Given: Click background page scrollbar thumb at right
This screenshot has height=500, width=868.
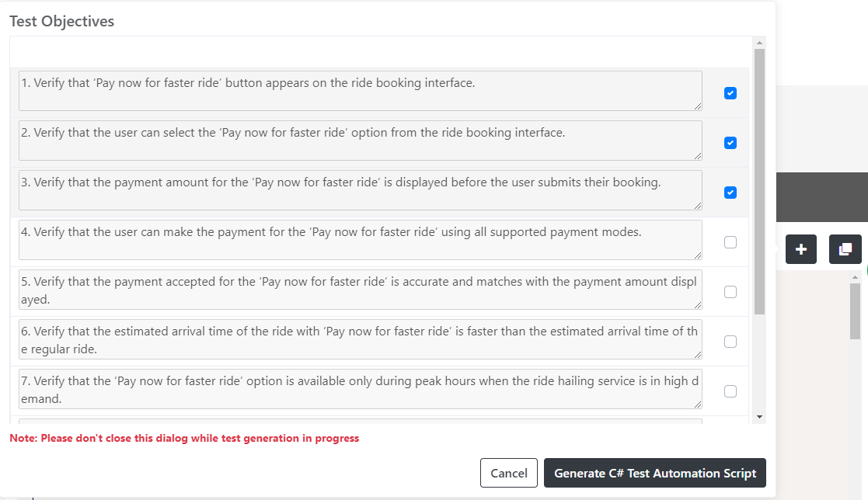Looking at the screenshot, I should 856,310.
